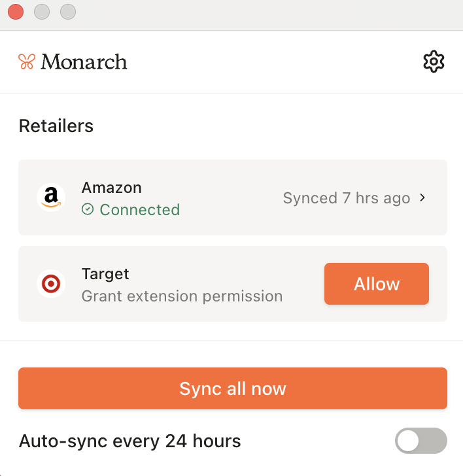
Task: Click the Auto-sync every 24 hours label
Action: click(129, 441)
